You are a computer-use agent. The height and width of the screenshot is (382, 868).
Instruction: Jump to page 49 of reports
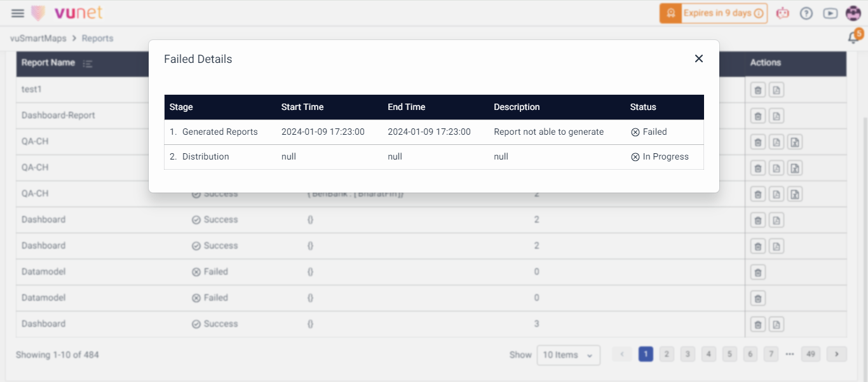coord(810,354)
